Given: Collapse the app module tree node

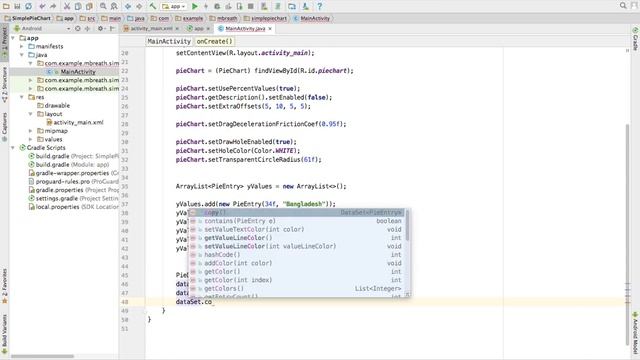Looking at the screenshot, I should 13,38.
